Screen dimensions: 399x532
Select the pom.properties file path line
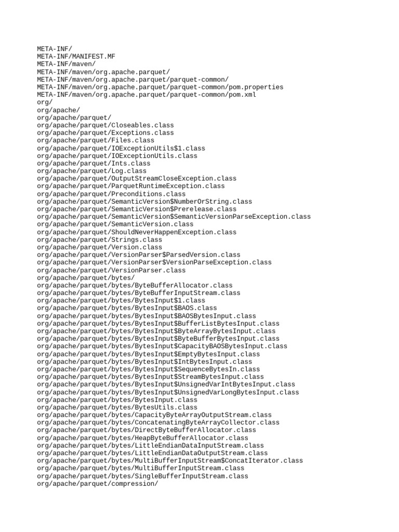pyautogui.click(x=160, y=87)
